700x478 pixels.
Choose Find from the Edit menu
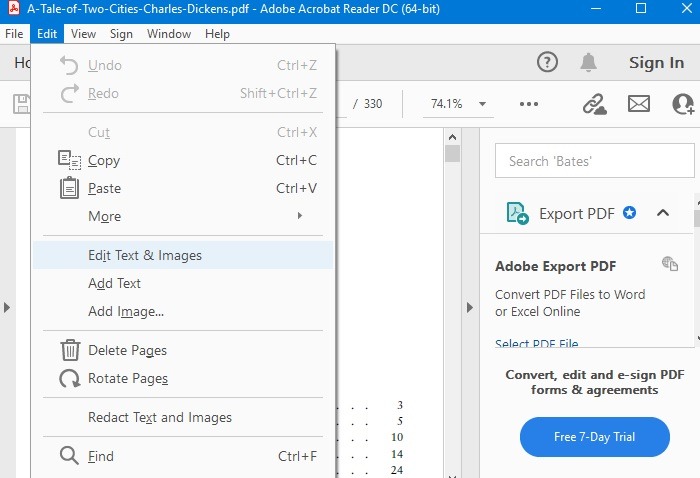(183, 456)
